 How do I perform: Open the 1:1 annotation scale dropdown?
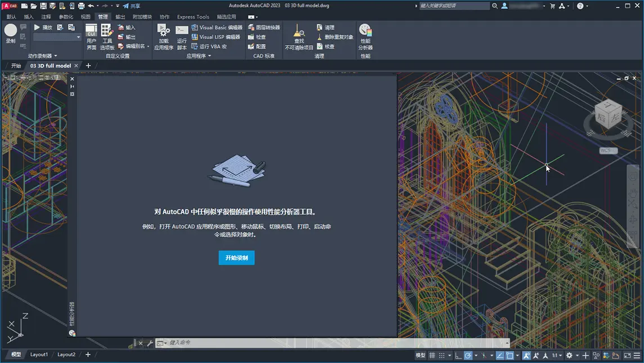click(x=557, y=355)
